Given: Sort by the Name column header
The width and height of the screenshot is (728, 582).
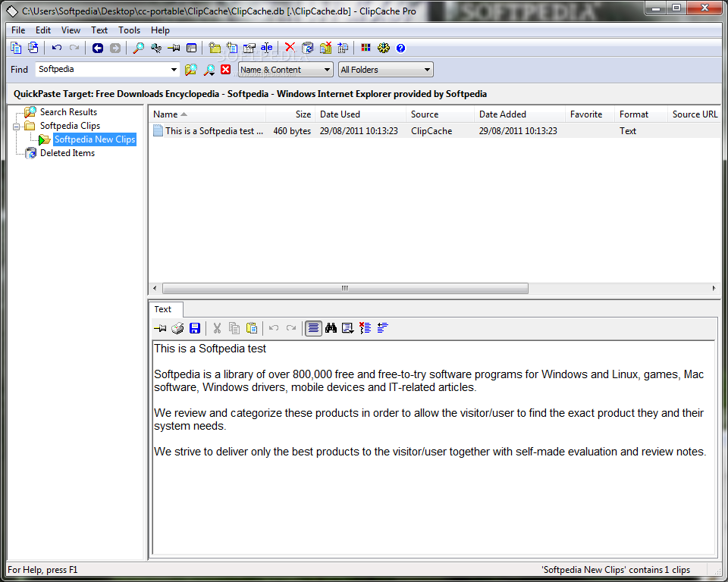Looking at the screenshot, I should coord(207,114).
